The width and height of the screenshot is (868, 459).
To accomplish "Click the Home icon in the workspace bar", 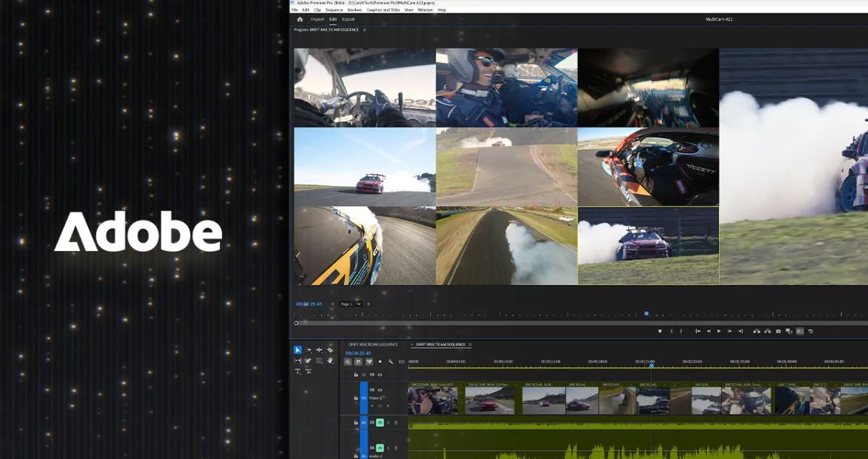I will [300, 19].
